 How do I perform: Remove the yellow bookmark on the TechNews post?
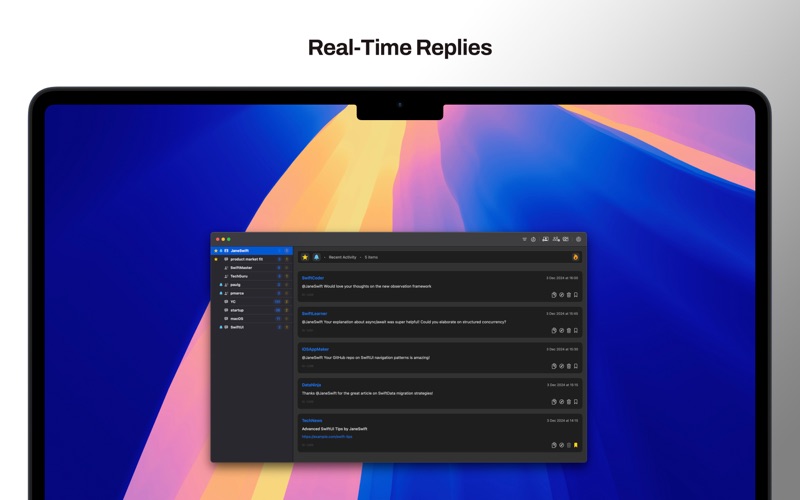tap(576, 445)
